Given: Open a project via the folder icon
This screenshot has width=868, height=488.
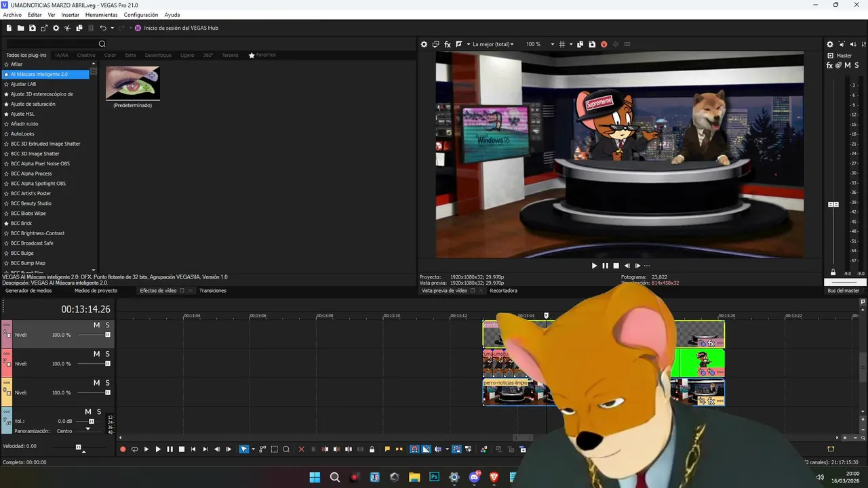Looking at the screenshot, I should (x=21, y=28).
